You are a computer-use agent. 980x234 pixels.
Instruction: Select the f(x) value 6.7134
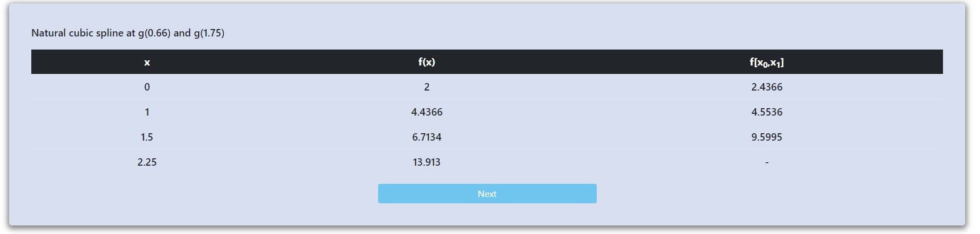click(427, 137)
